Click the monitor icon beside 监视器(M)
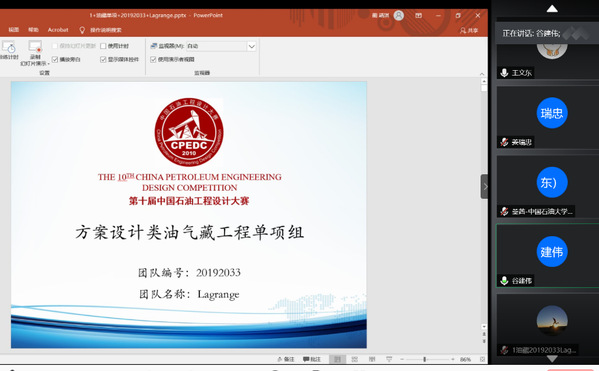The width and height of the screenshot is (599, 371). pos(154,46)
